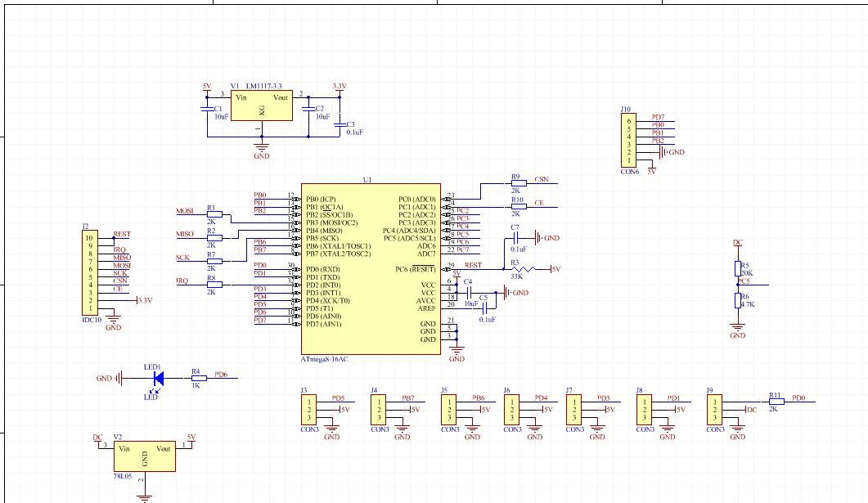This screenshot has height=503, width=868.
Task: Select the R4 1K resistor
Action: coord(199,379)
